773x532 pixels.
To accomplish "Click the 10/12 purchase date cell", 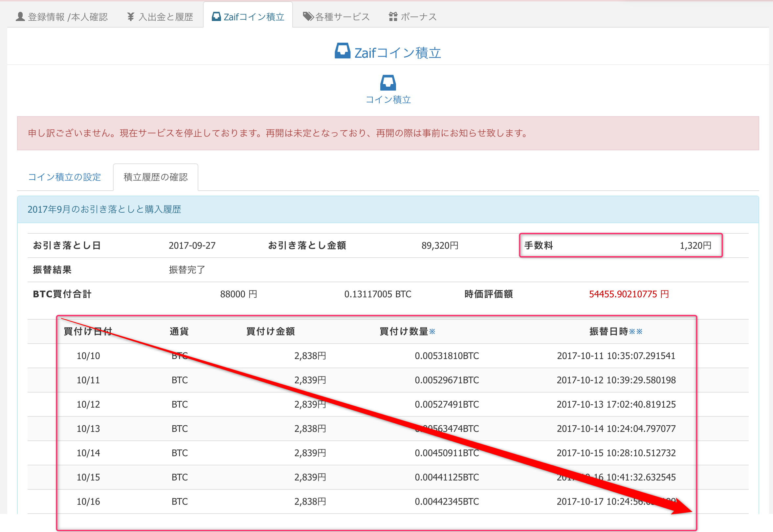I will [88, 404].
